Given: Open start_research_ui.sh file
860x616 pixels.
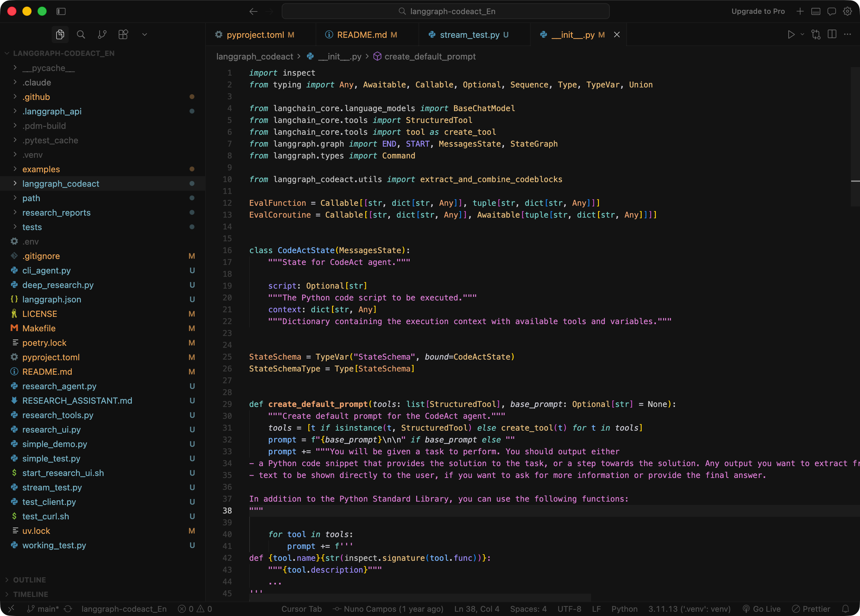Looking at the screenshot, I should 102,473.
